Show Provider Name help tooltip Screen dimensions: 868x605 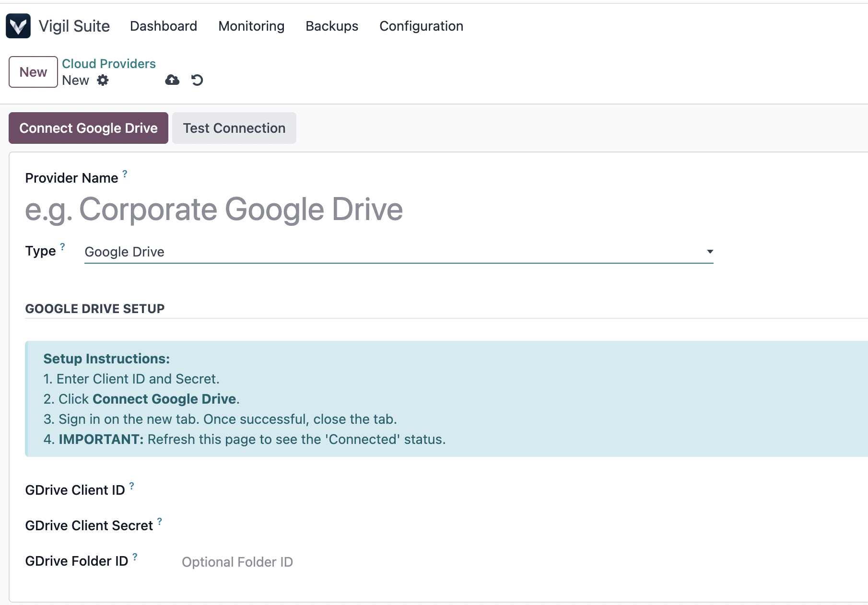pyautogui.click(x=125, y=174)
